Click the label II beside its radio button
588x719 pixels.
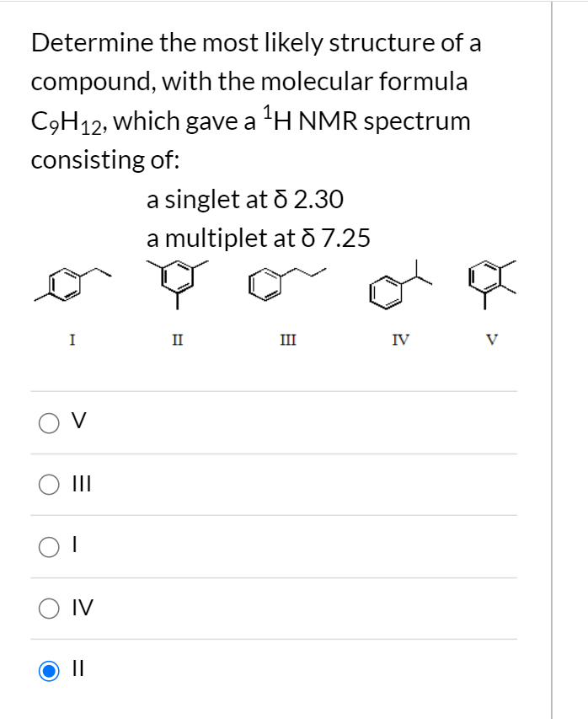point(78,670)
